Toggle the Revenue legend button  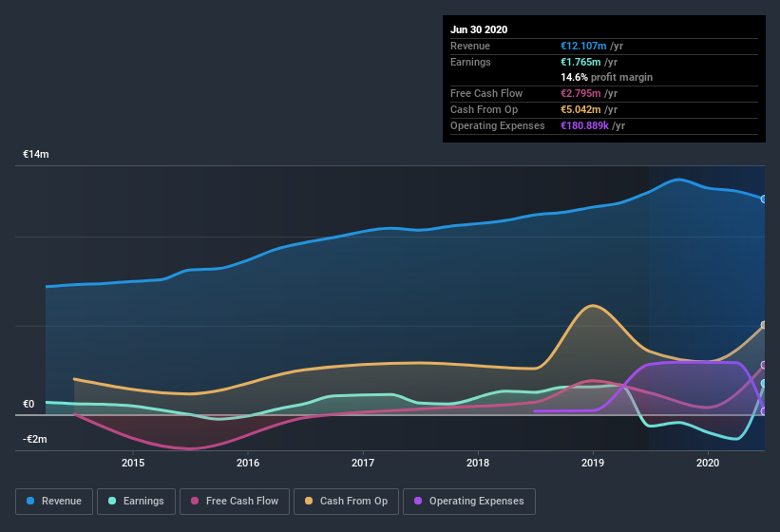point(54,502)
